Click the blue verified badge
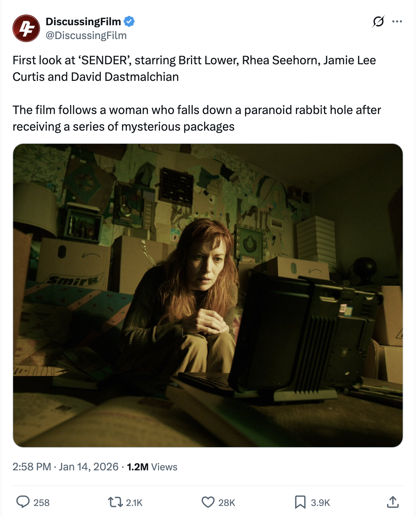The image size is (420, 517). point(129,21)
